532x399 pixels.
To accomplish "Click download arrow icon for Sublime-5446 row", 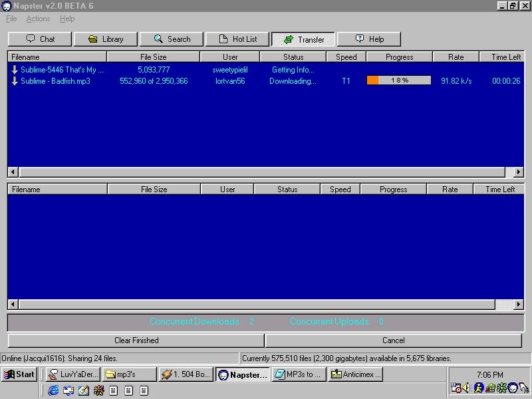I will click(15, 70).
